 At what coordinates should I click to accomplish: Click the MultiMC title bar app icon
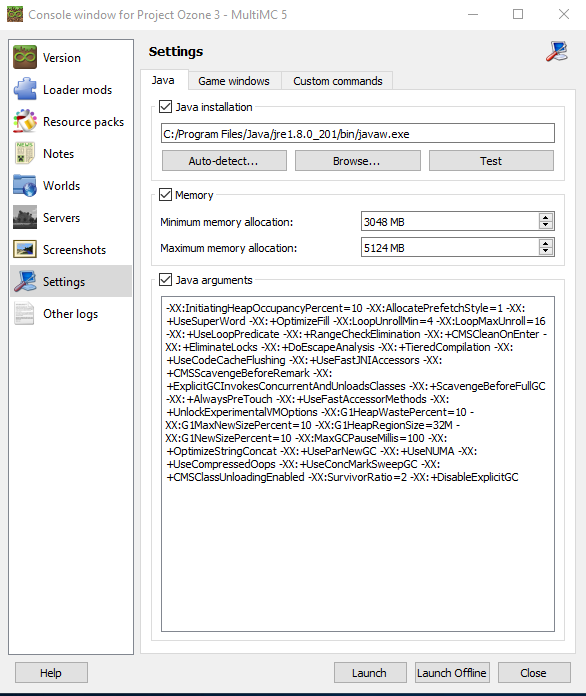tap(15, 14)
